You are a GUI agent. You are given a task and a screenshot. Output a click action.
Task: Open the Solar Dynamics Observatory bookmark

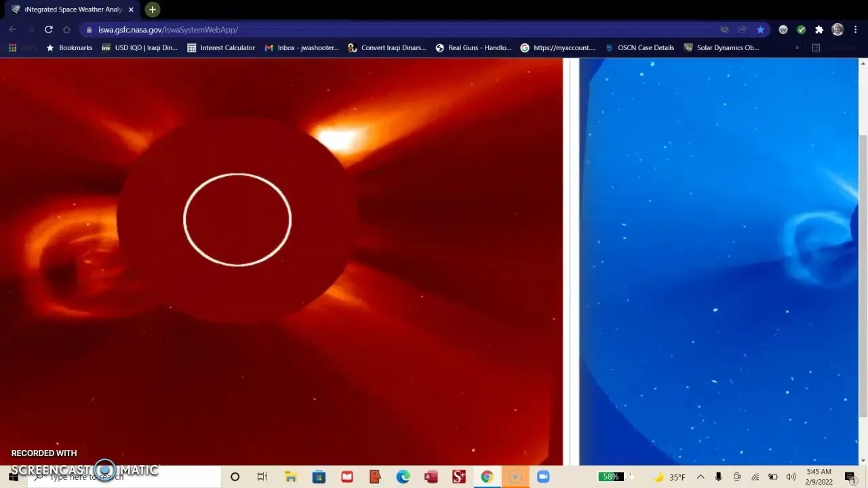point(721,48)
